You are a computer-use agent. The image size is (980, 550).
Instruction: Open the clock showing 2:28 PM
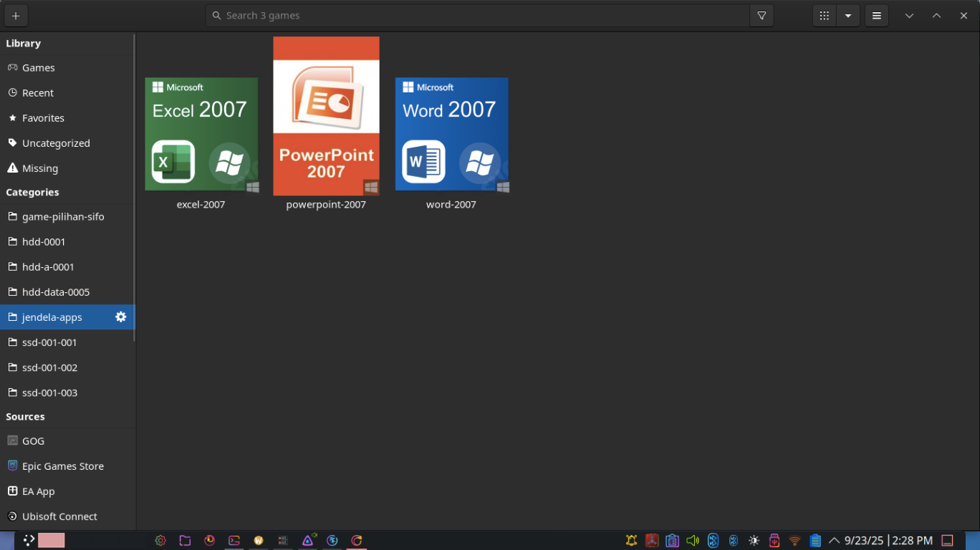click(888, 541)
